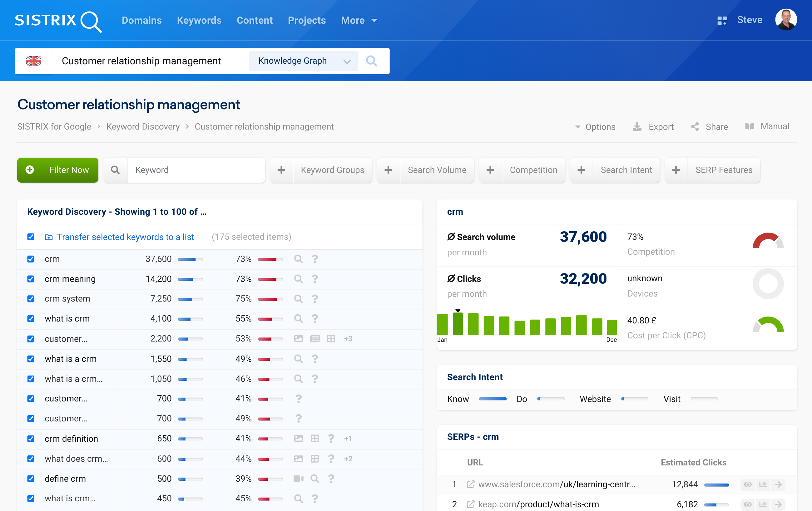Screen dimensions: 812x511
Task: Toggle the select-all keywords checkbox
Action: 31,237
